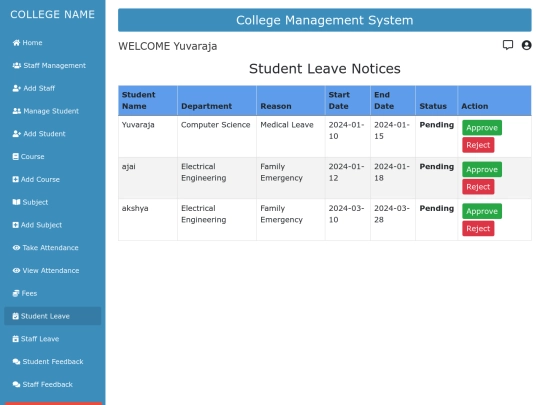540x405 pixels.
Task: Click the Staff Feedback chat icon
Action: (16, 384)
